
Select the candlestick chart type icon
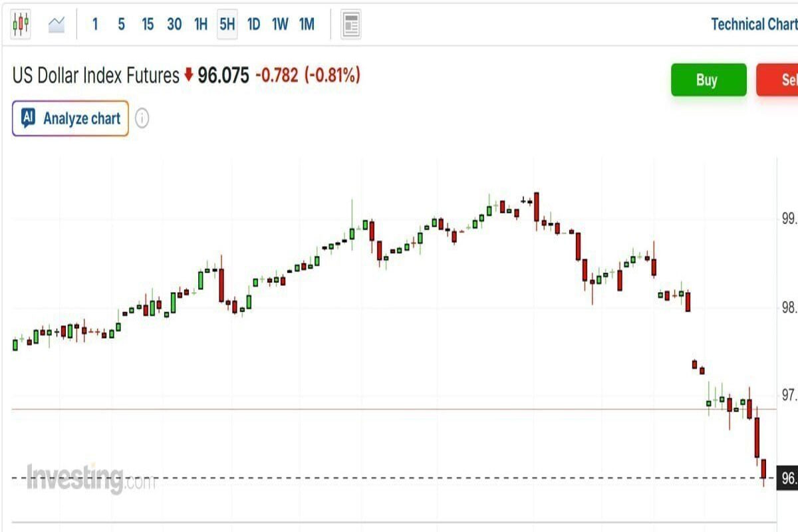pyautogui.click(x=21, y=25)
